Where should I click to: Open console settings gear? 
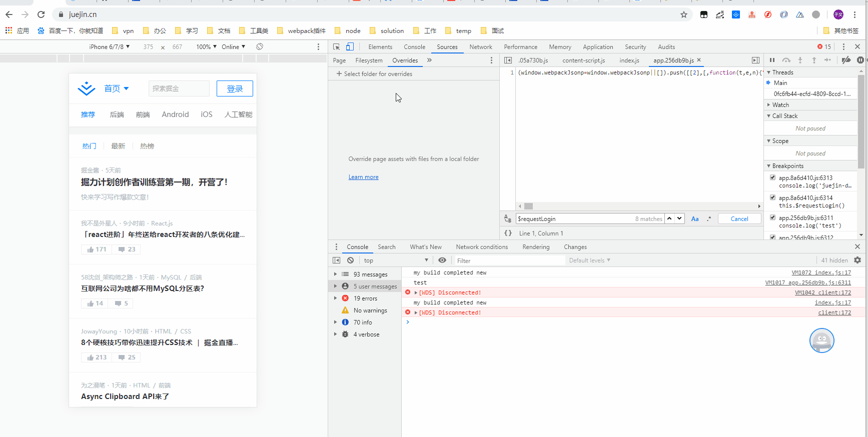point(857,260)
